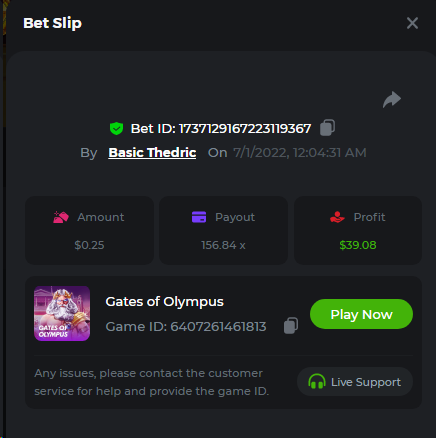
Task: Click the purple Payout card icon
Action: tap(199, 217)
